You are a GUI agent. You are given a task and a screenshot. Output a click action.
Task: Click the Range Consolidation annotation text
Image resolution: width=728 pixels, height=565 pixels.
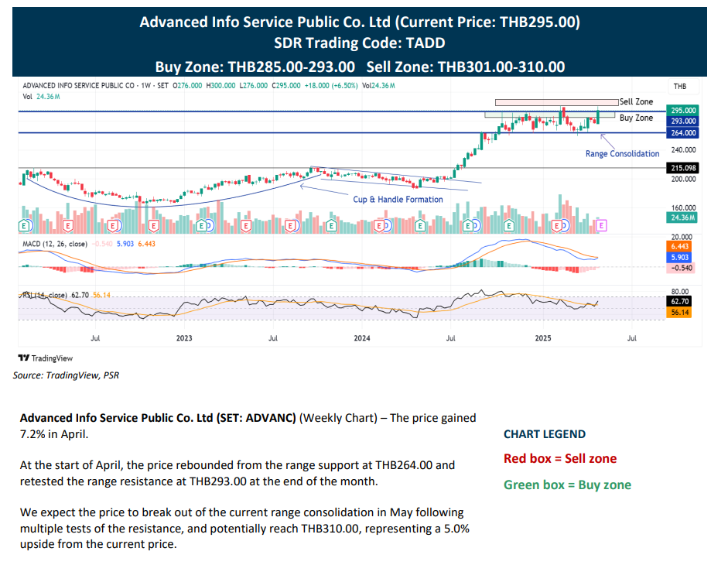(x=622, y=154)
